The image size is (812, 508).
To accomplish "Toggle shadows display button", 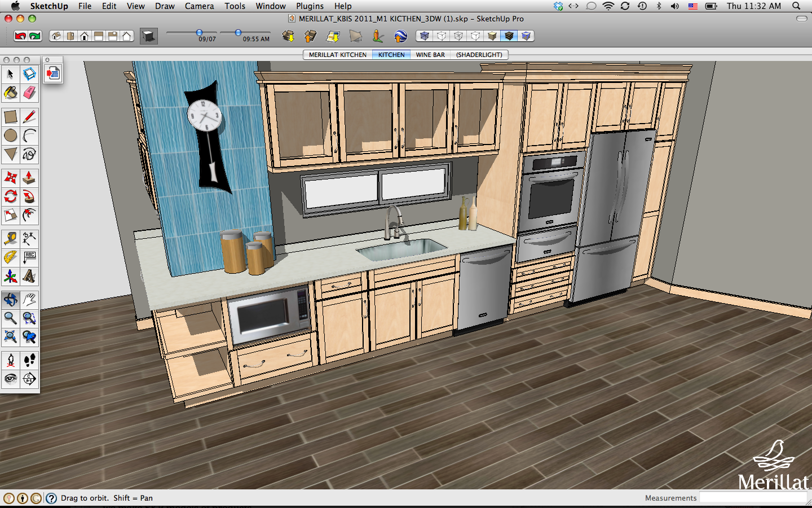I will (149, 36).
